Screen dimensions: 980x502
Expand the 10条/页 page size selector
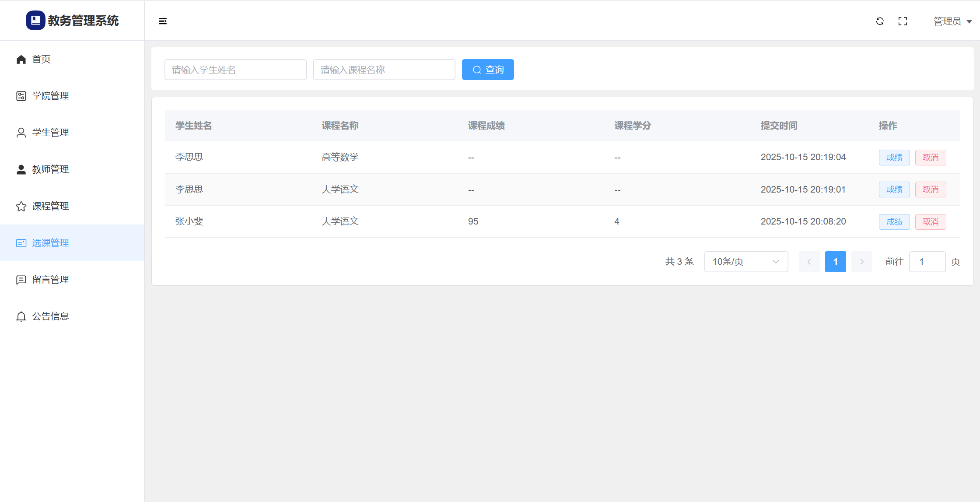point(746,262)
